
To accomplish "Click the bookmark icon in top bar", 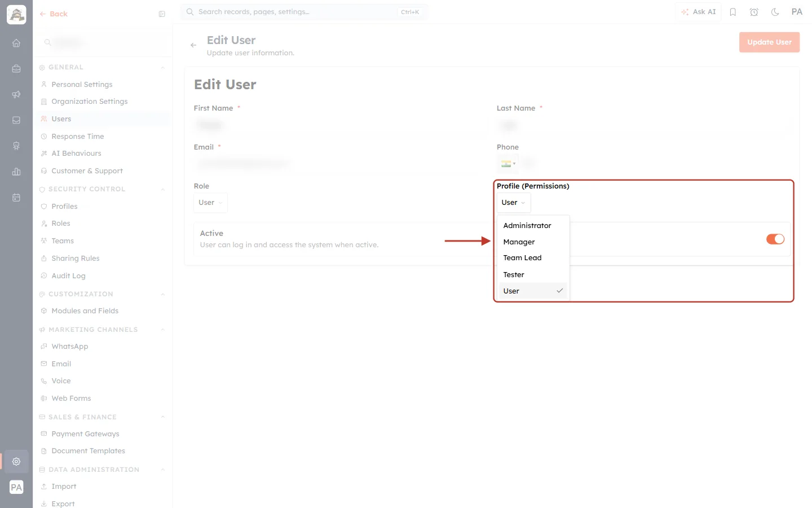I will click(x=733, y=12).
